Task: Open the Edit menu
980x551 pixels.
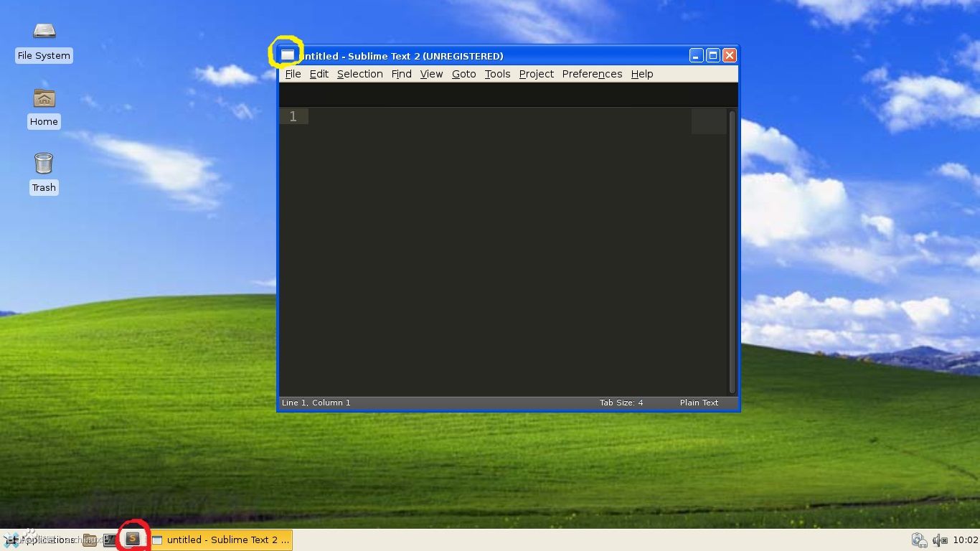Action: point(319,74)
